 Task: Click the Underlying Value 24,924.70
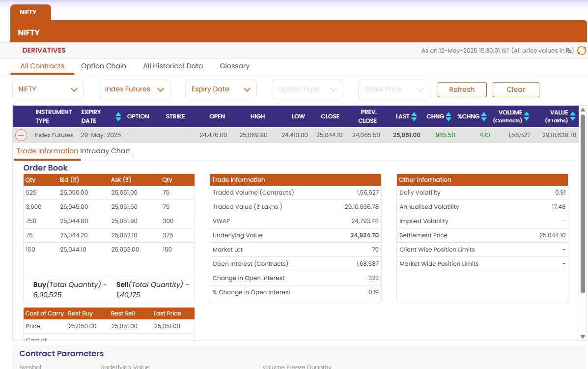(x=364, y=235)
